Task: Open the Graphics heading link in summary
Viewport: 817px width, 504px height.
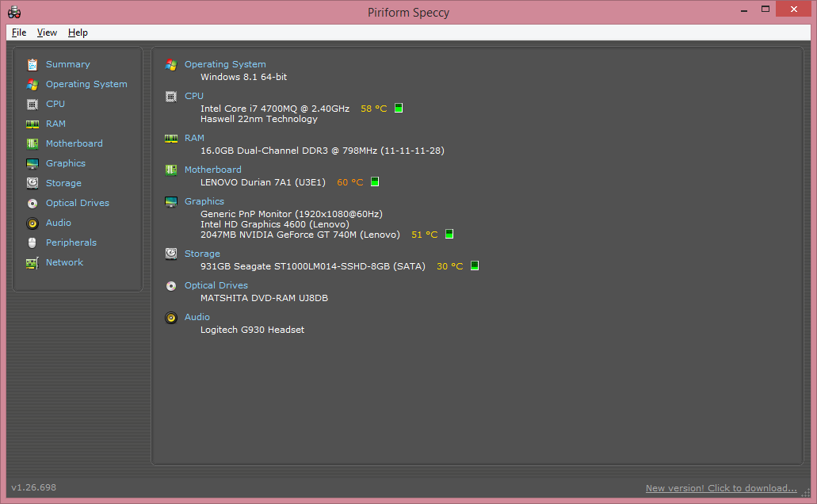Action: click(204, 201)
